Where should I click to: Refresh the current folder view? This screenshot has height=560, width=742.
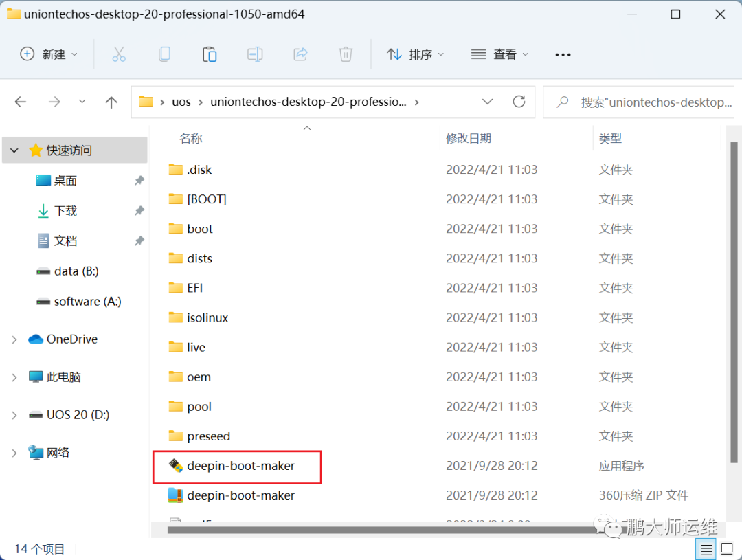(x=519, y=102)
